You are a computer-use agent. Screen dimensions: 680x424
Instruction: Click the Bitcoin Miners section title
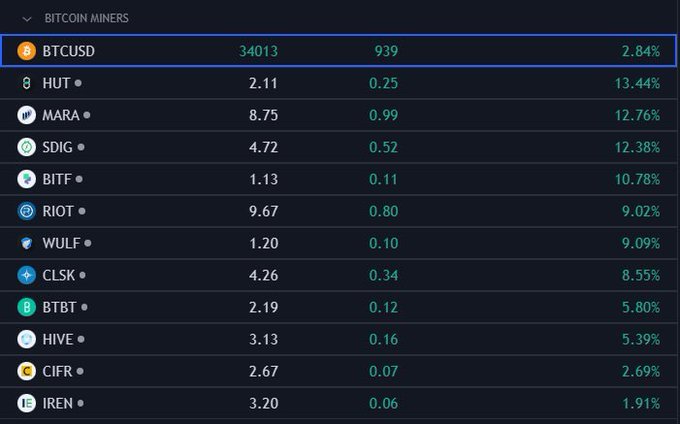click(86, 18)
